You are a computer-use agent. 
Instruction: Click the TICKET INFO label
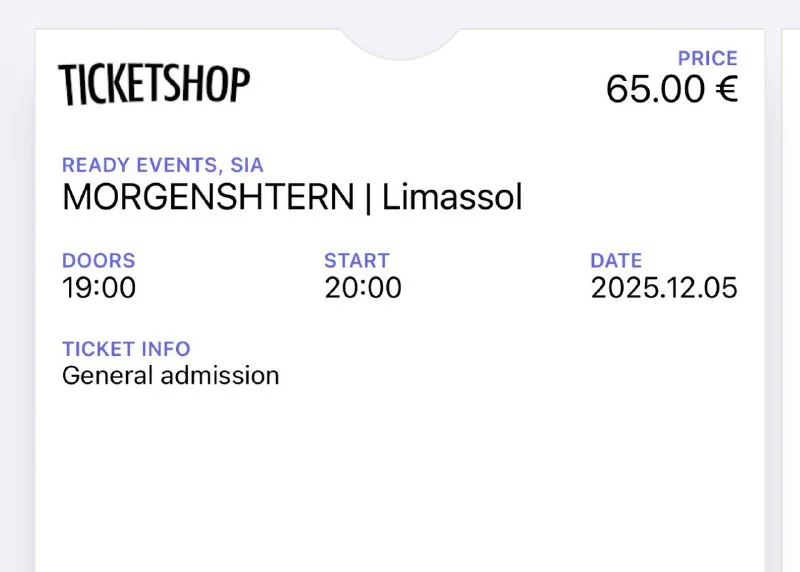[x=126, y=349]
